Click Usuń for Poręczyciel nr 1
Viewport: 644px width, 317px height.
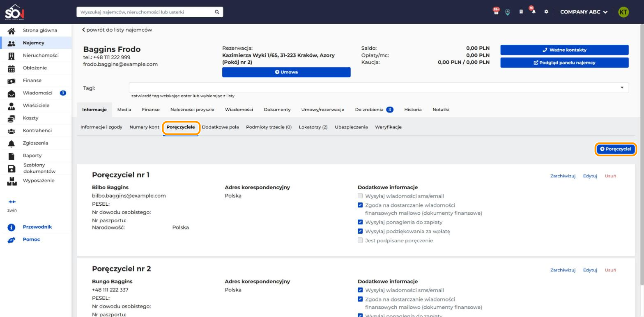click(610, 176)
